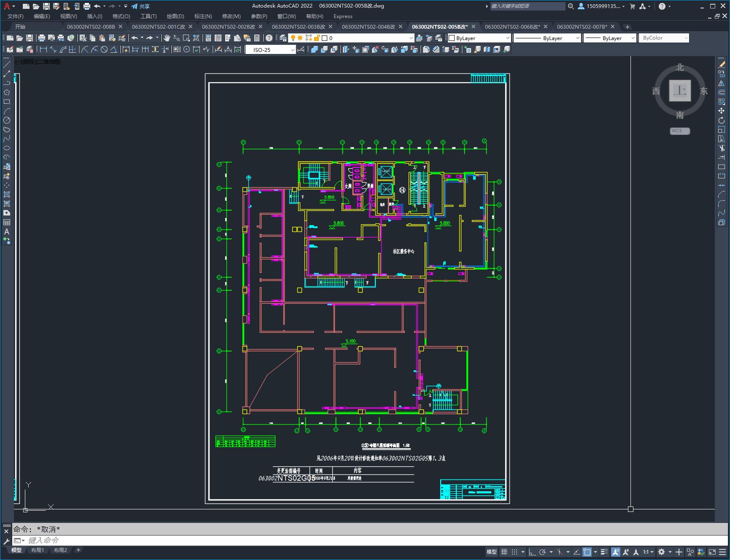Image resolution: width=730 pixels, height=560 pixels.
Task: Select the Mirror modify tool
Action: (722, 83)
